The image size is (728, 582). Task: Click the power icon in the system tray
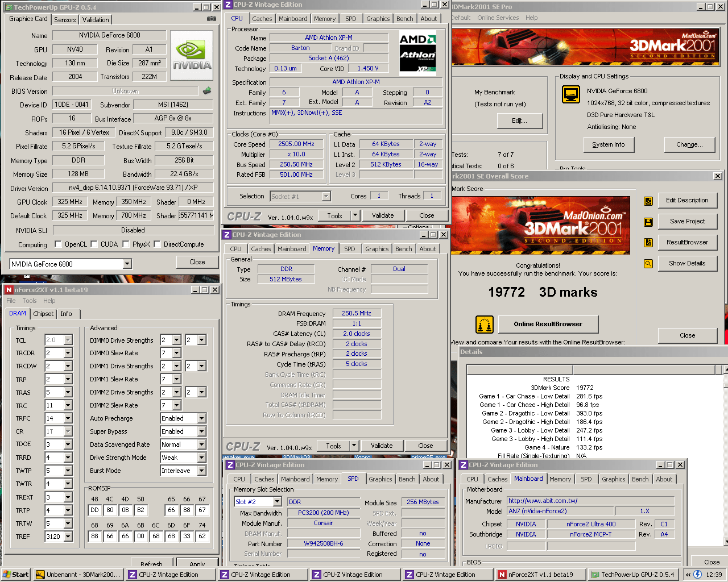698,575
